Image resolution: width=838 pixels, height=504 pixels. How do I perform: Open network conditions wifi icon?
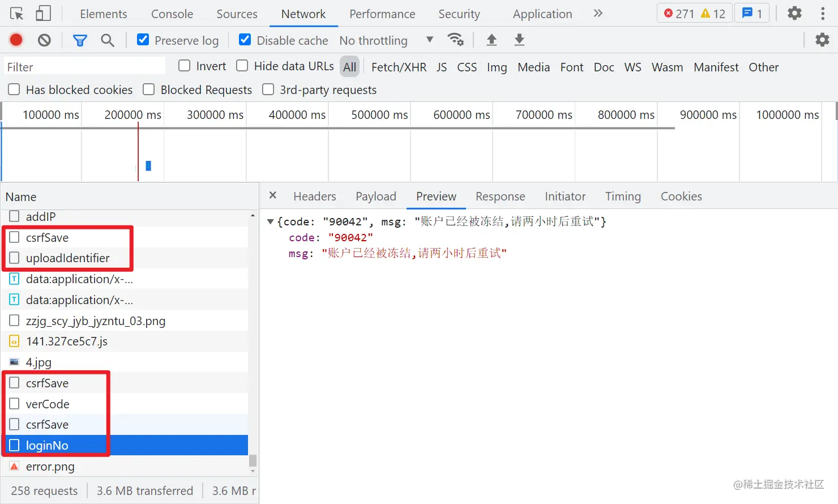(455, 40)
